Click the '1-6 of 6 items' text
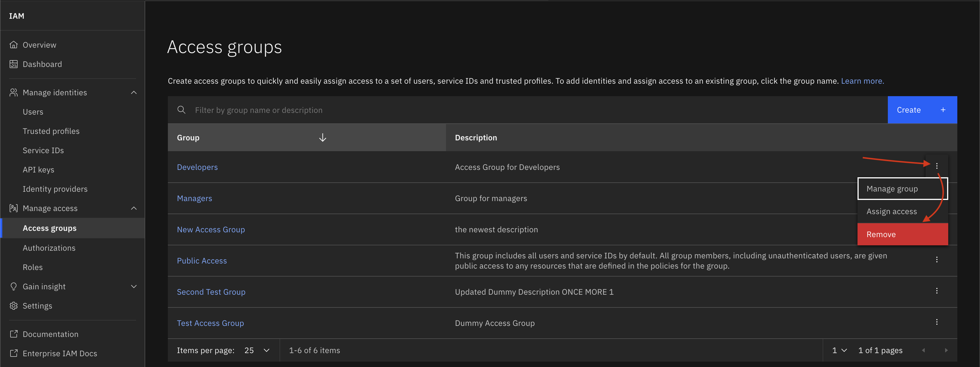 coord(314,350)
